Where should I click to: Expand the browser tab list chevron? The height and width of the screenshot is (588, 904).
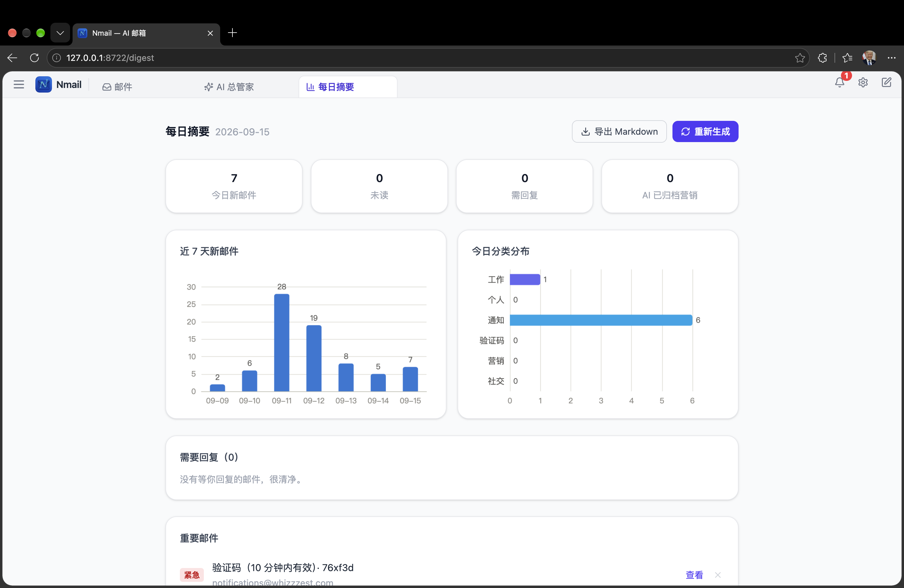(x=60, y=33)
